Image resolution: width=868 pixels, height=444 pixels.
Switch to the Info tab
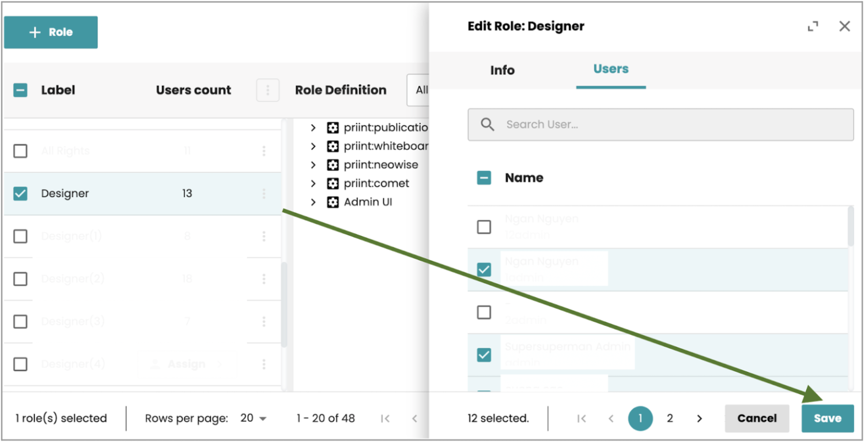pyautogui.click(x=502, y=70)
